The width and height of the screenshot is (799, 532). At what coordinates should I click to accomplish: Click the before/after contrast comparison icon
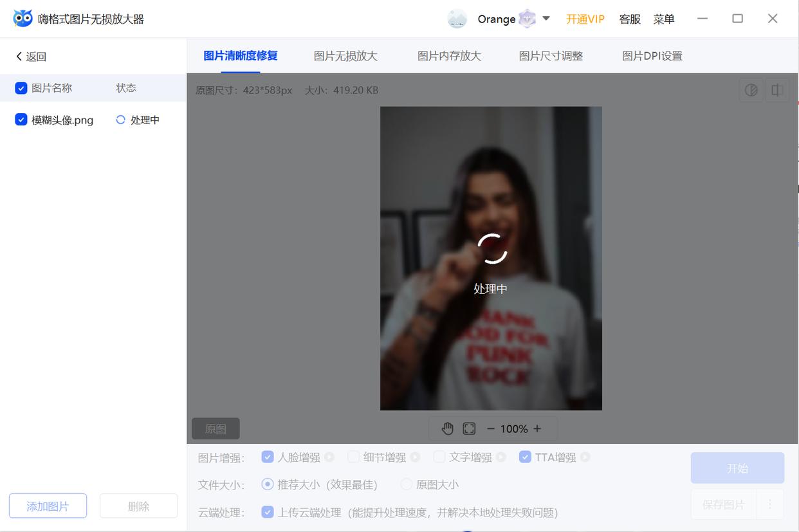point(751,90)
